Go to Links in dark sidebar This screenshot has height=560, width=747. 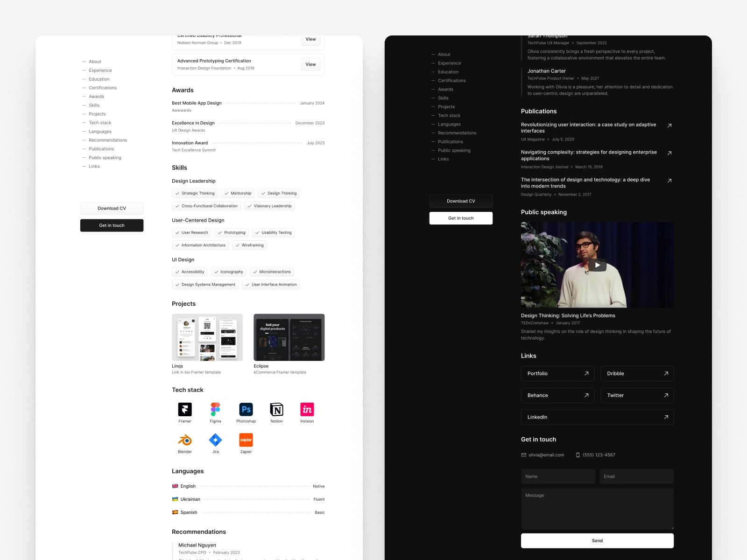click(x=443, y=159)
